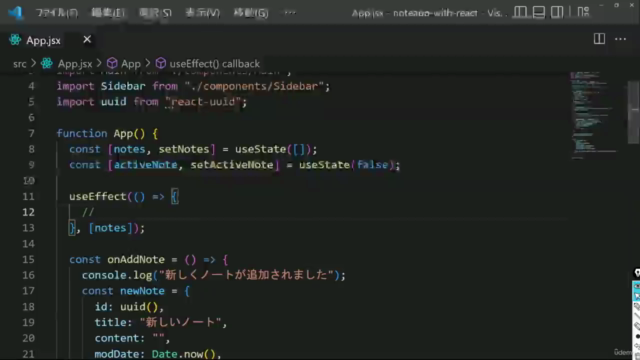640x360 pixels.
Task: Open the editor more actions ellipsis
Action: pyautogui.click(x=620, y=39)
